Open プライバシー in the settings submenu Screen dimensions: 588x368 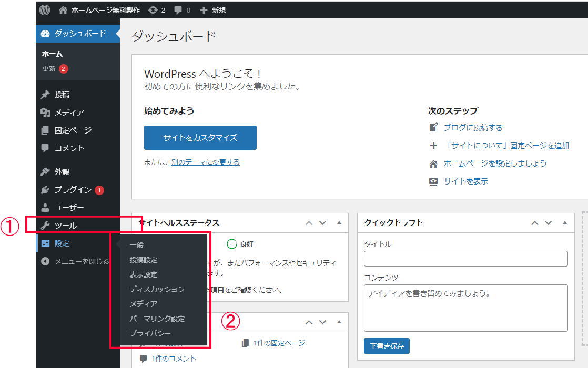pos(150,333)
